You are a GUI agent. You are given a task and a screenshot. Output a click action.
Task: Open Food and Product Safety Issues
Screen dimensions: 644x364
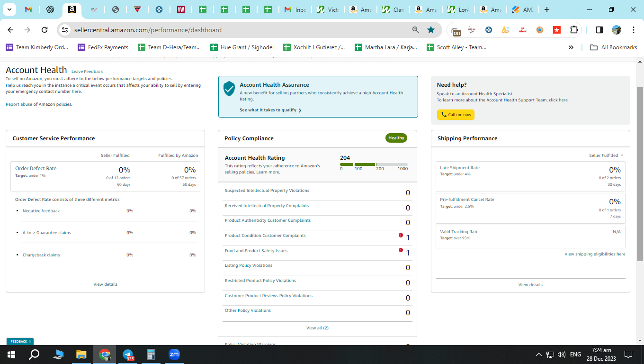[256, 251]
